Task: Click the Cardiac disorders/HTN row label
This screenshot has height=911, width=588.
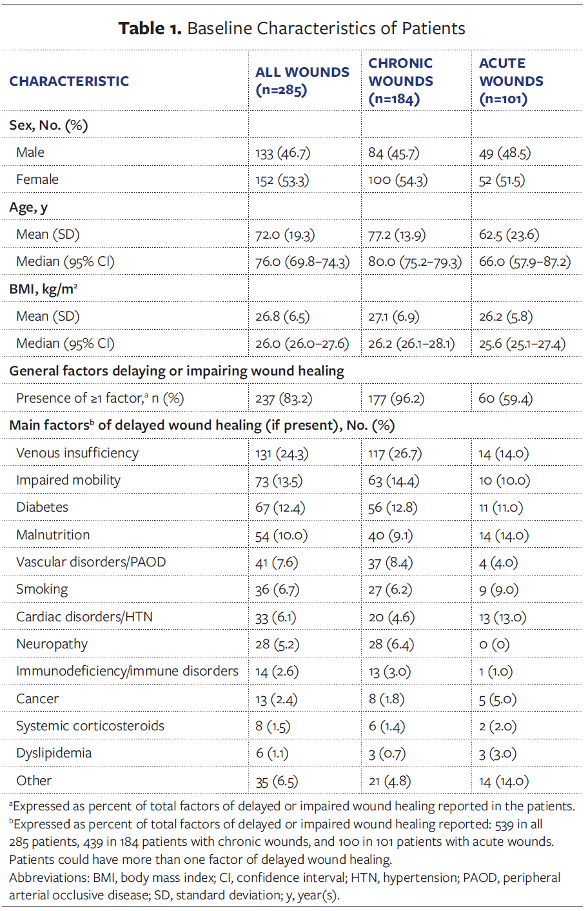Action: tap(84, 617)
